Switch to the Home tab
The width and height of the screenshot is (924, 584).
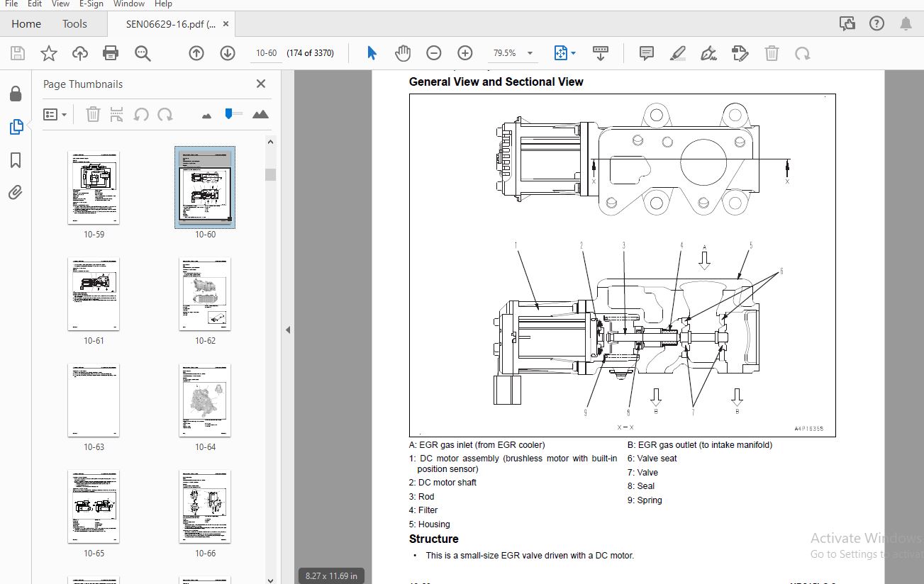coord(26,23)
